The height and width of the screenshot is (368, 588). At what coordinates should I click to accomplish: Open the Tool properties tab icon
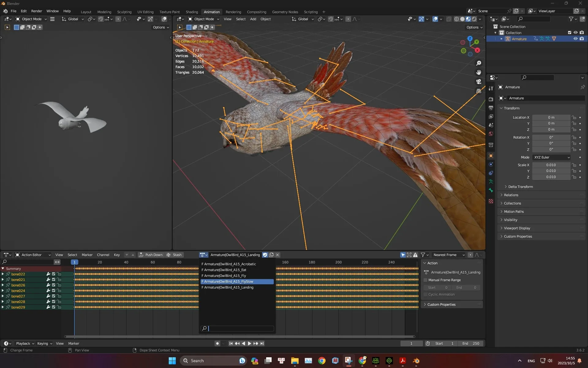[491, 88]
